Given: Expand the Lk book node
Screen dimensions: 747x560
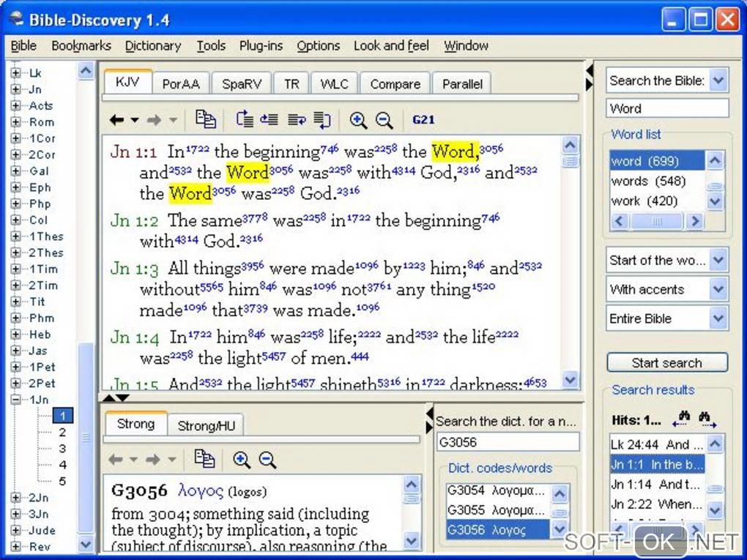Looking at the screenshot, I should (x=15, y=73).
